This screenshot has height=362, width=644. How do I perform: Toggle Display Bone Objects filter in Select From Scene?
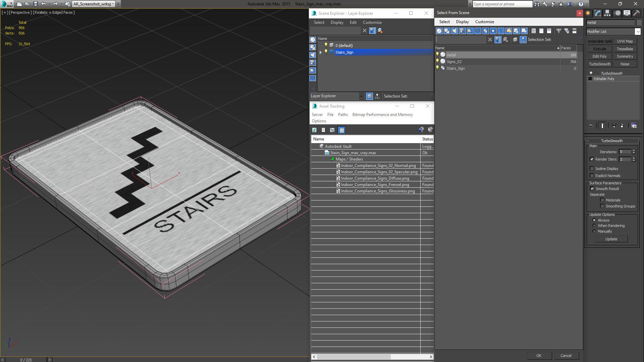[501, 31]
